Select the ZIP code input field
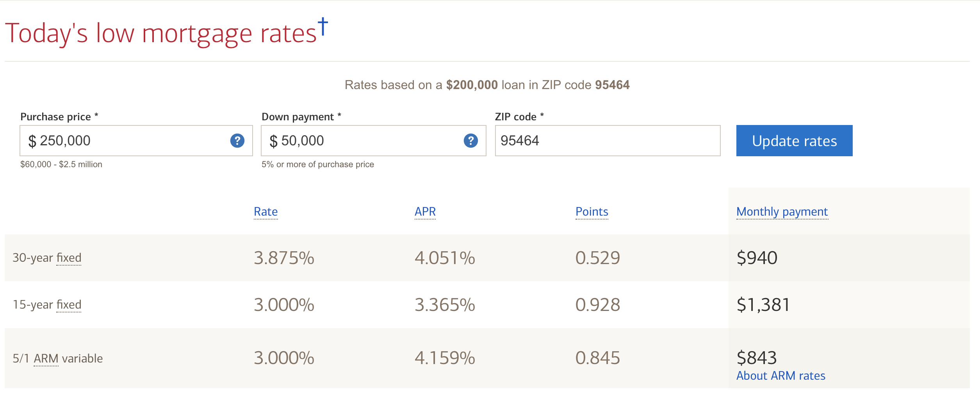 (608, 141)
